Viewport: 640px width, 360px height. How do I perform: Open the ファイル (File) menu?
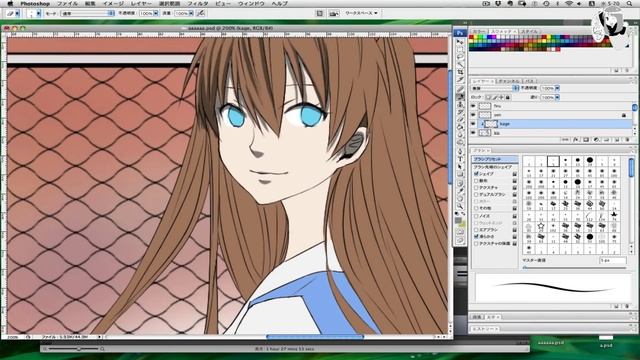67,3
